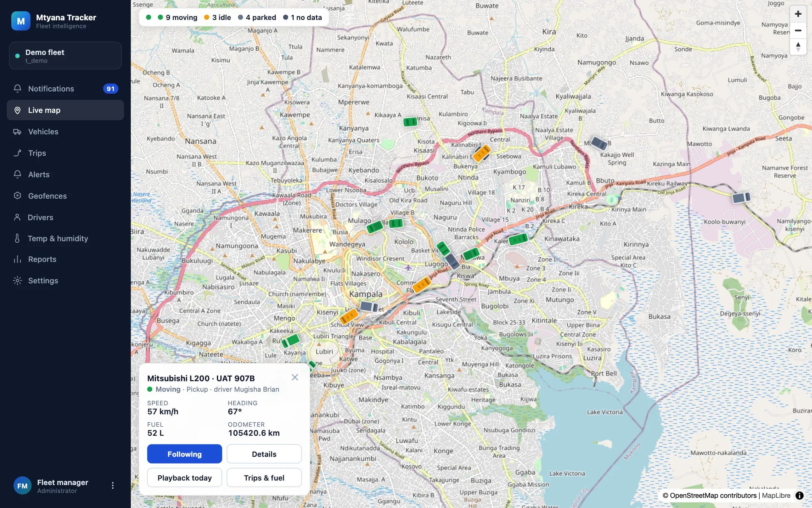Viewport: 812px width, 508px height.
Task: Open the Notifications bell icon
Action: (17, 88)
